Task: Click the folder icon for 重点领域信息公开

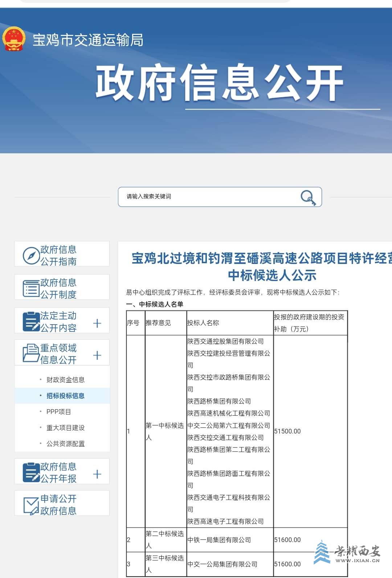Action: [31, 353]
